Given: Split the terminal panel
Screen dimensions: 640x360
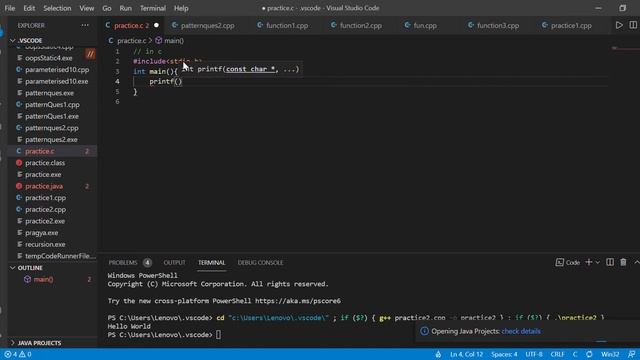Looking at the screenshot, I should click(610, 262).
